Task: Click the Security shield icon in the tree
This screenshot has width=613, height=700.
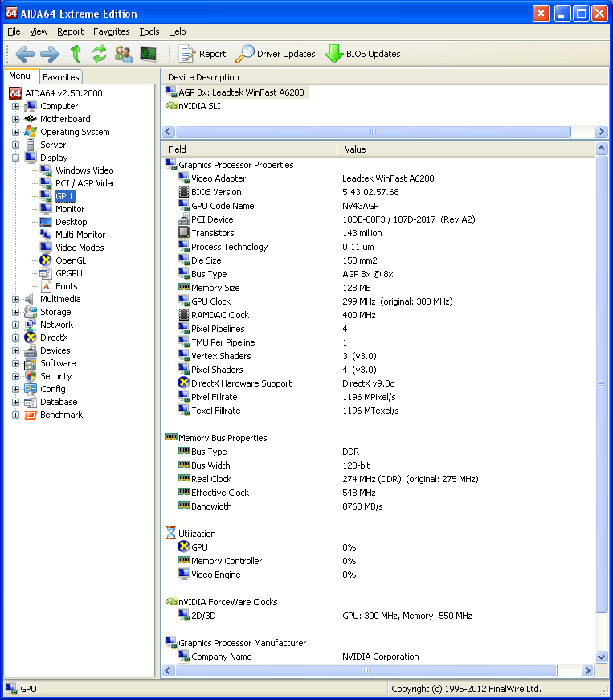Action: [x=31, y=376]
